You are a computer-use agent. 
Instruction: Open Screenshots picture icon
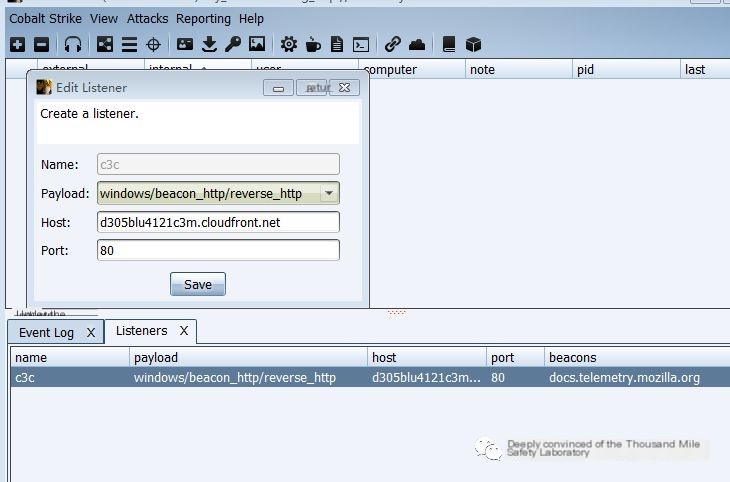click(x=257, y=45)
